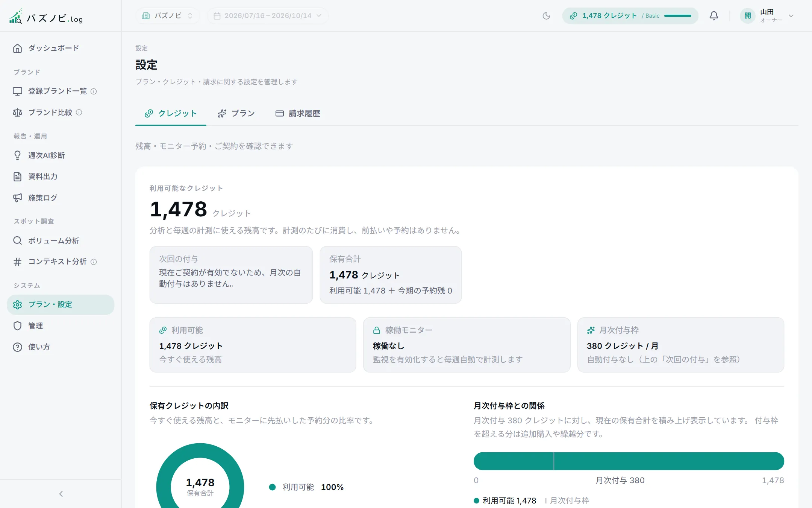Screen dimensions: 812x508
Task: Click the 月次付与枠 green progress bar
Action: (629, 461)
